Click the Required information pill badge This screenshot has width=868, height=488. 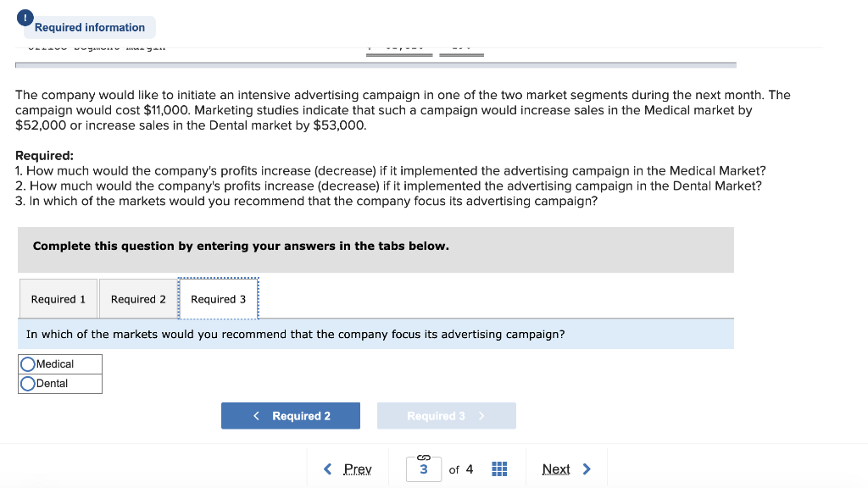pos(88,27)
